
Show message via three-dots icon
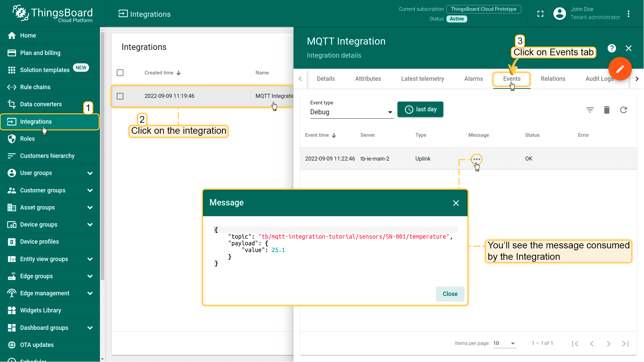click(x=477, y=159)
